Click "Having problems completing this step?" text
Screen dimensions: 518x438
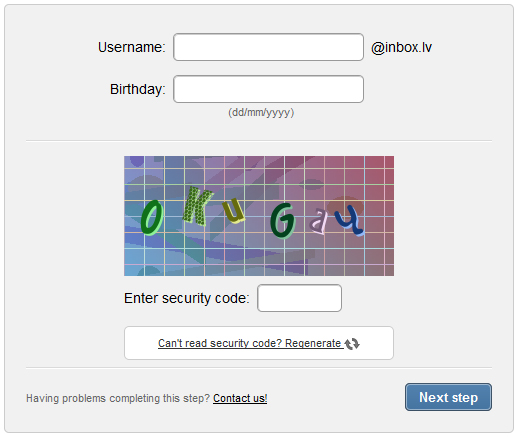(118, 398)
